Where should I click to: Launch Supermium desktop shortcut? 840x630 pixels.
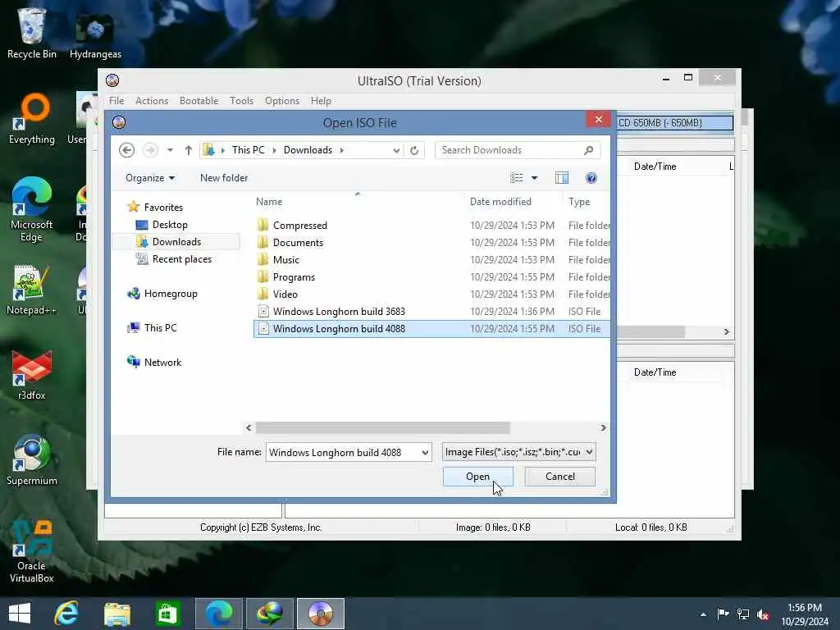pyautogui.click(x=32, y=459)
